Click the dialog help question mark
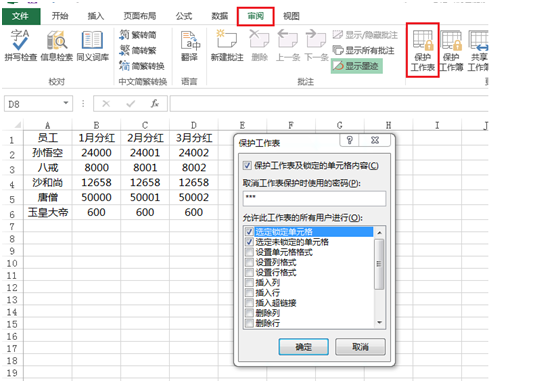The width and height of the screenshot is (558, 383). click(349, 140)
